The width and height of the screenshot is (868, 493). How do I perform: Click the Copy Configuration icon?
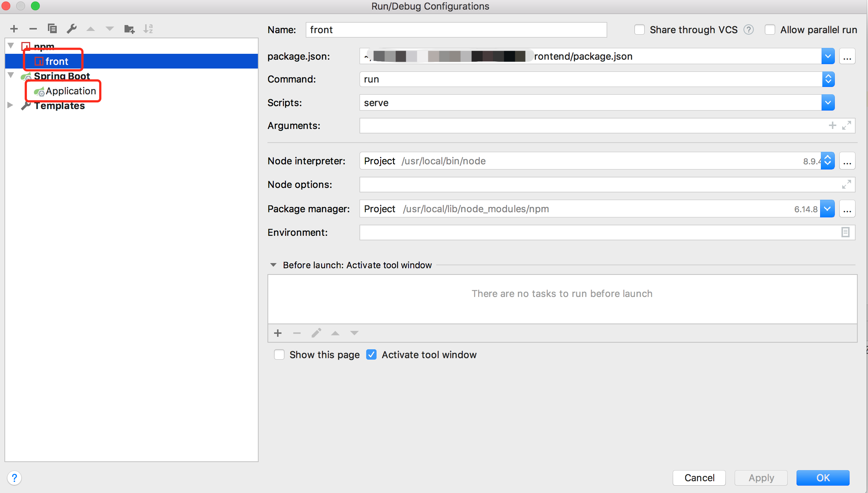tap(52, 29)
